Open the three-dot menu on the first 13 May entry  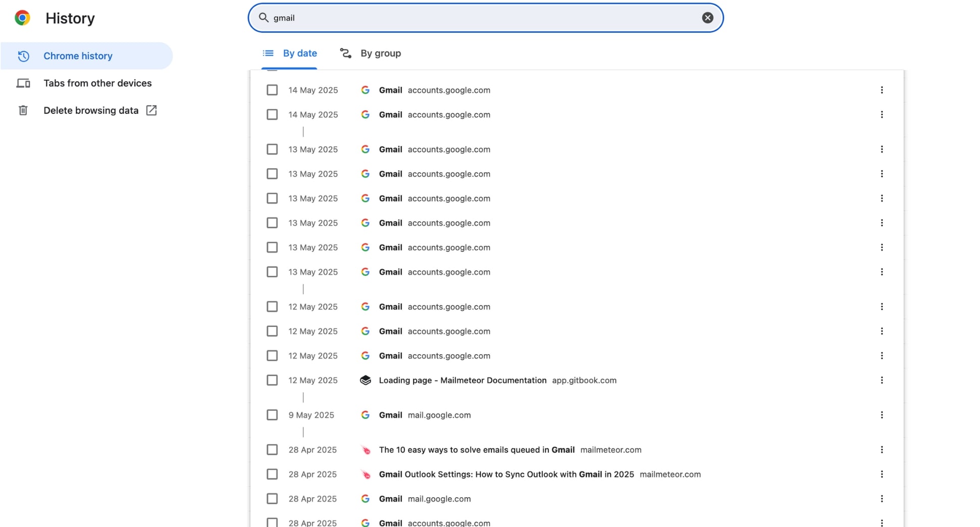point(882,149)
